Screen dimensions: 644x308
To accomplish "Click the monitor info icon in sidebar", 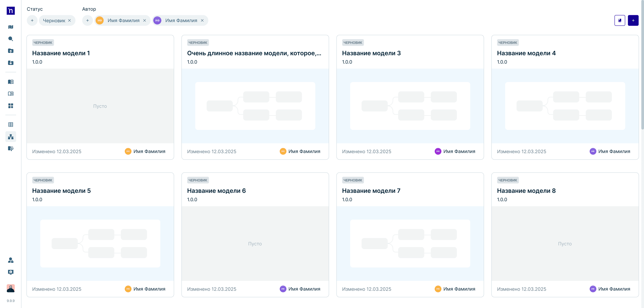I will point(11,272).
